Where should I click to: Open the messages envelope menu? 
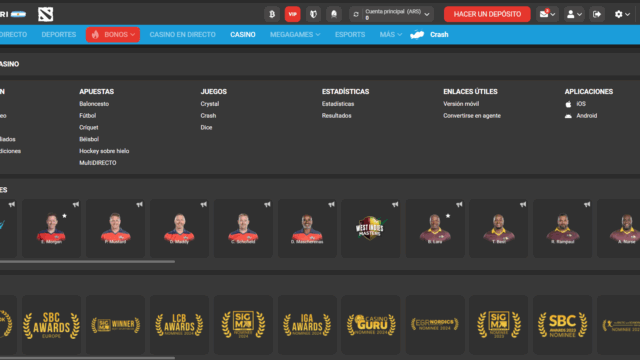547,14
